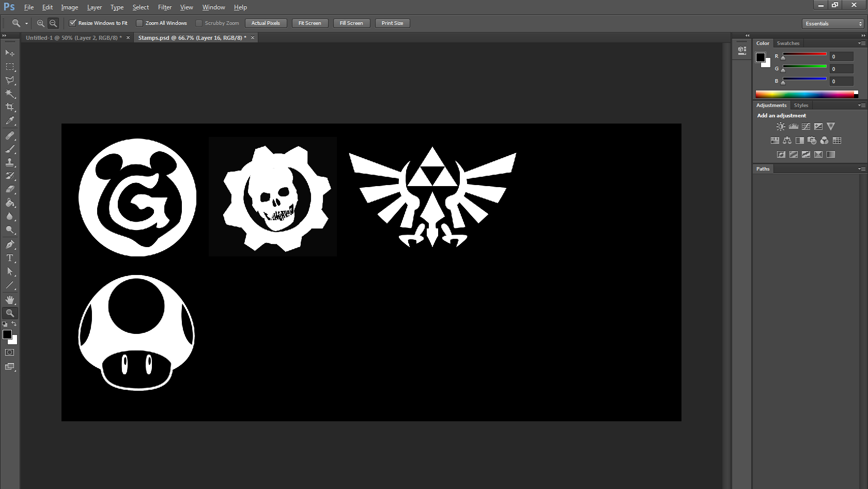
Task: Open the Adjustments panel options menu
Action: (861, 105)
